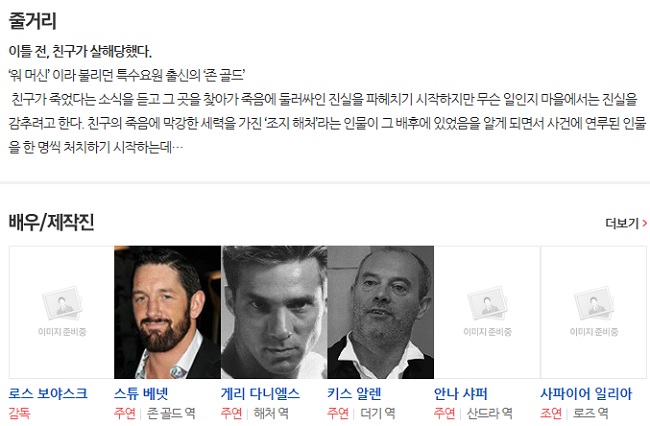Image resolution: width=650 pixels, height=426 pixels.
Task: Open 스튜 베넷 actor photo
Action: (x=167, y=312)
